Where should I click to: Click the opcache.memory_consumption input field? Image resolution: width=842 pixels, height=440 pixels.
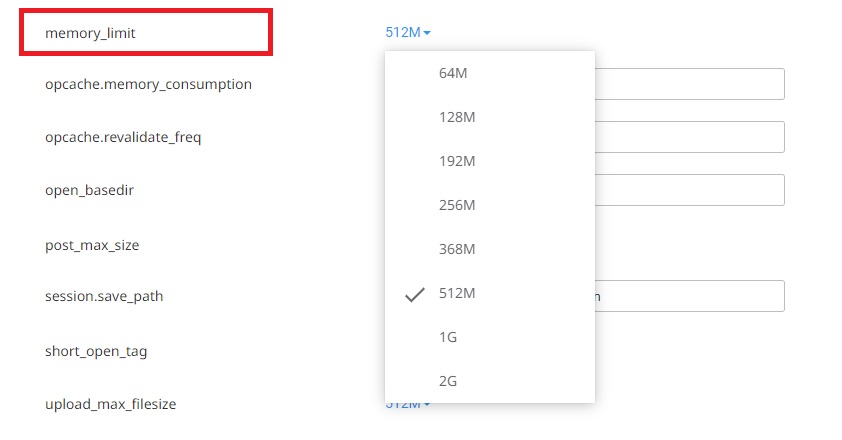689,84
